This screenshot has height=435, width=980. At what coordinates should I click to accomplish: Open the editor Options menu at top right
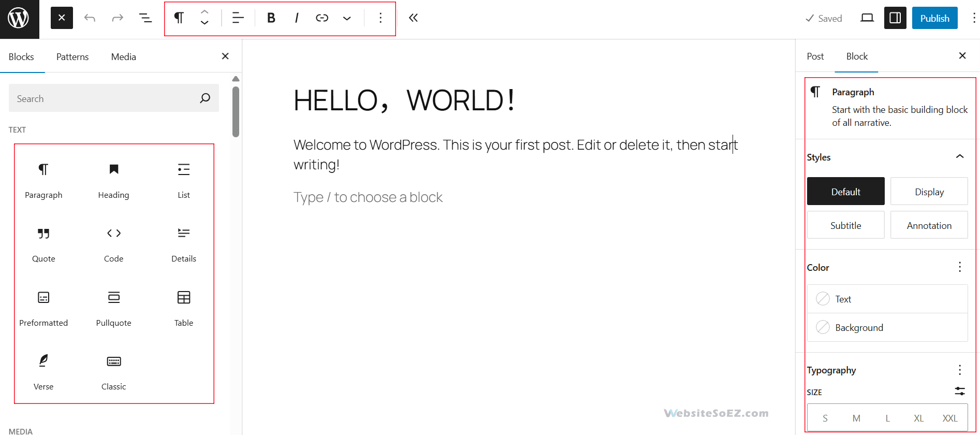click(974, 18)
